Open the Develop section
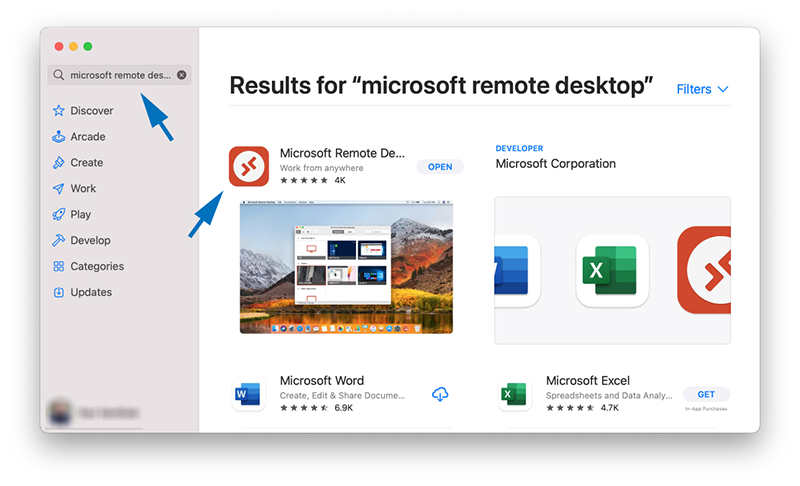The image size is (800, 486). (x=90, y=241)
